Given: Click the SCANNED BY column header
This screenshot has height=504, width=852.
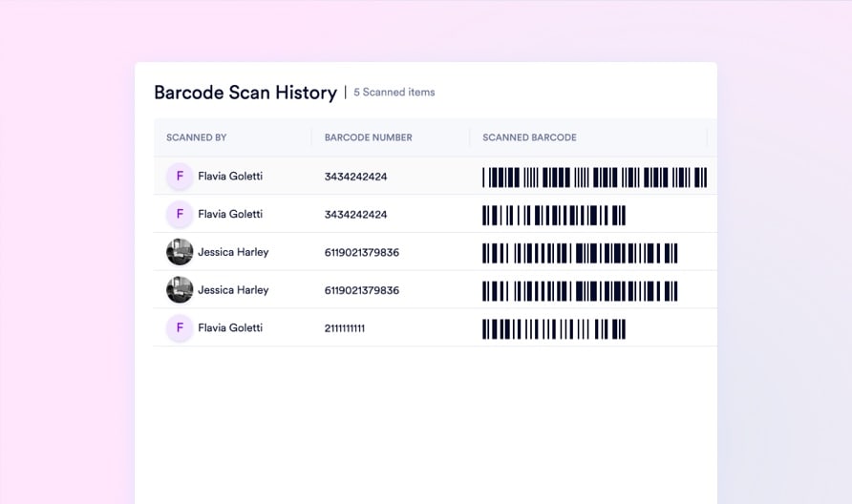Looking at the screenshot, I should click(x=196, y=137).
